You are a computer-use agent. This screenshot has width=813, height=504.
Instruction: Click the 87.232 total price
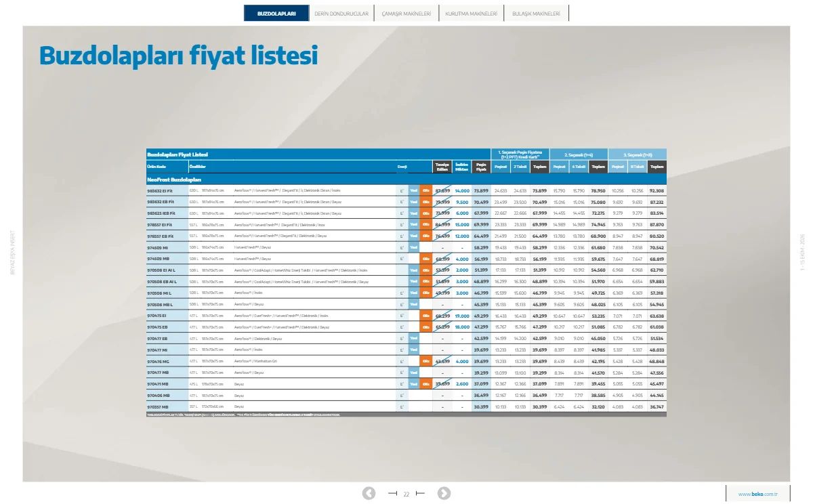pos(657,202)
